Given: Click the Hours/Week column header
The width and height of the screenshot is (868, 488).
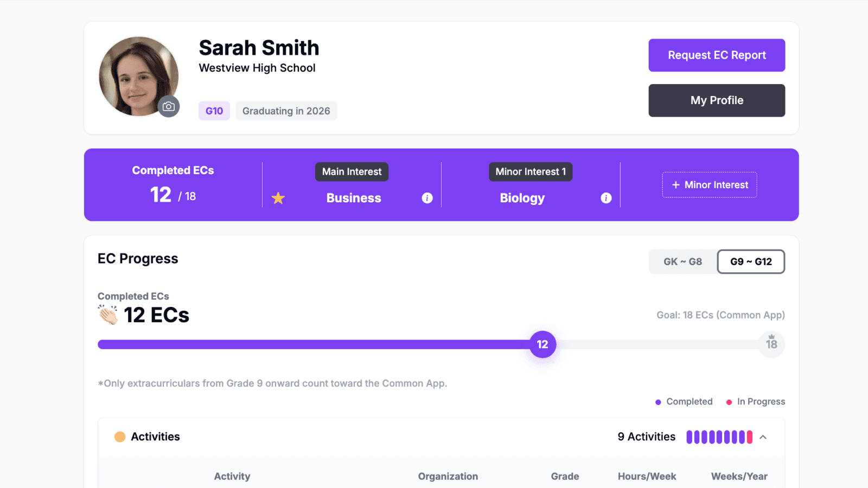Looking at the screenshot, I should click(x=647, y=476).
